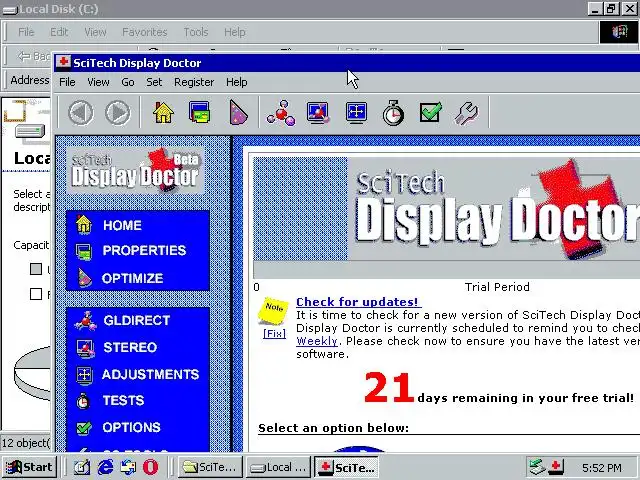The image size is (640, 480).
Task: Open Tools via the toolbar wrench icon
Action: (466, 113)
